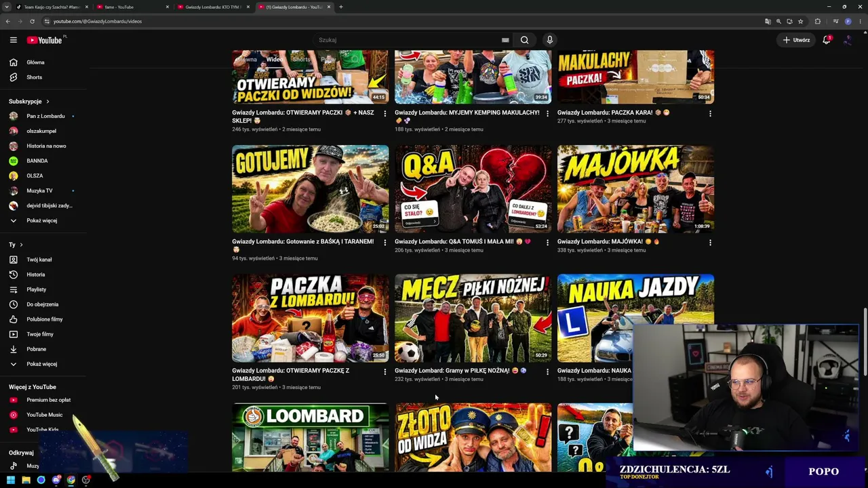Image resolution: width=868 pixels, height=488 pixels.
Task: Open the ZŁOTO OD WIDZA video thumbnail
Action: (x=473, y=437)
